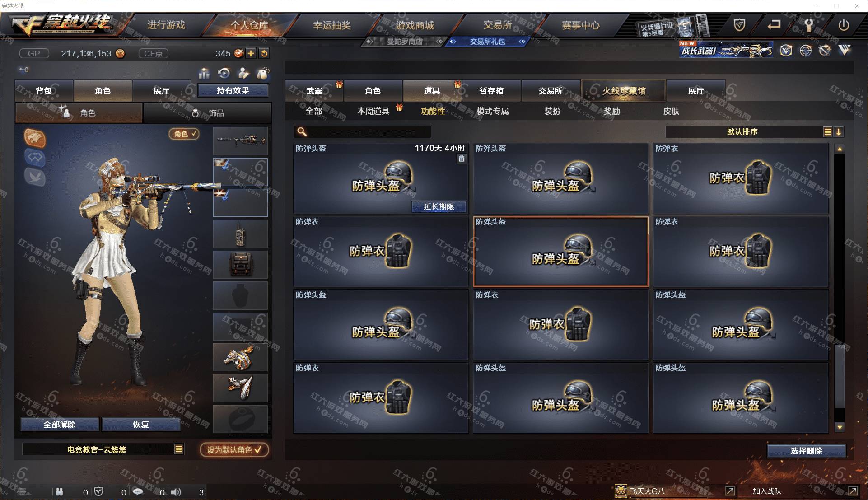Click trash icon on first helmet item
The width and height of the screenshot is (868, 500).
click(461, 159)
